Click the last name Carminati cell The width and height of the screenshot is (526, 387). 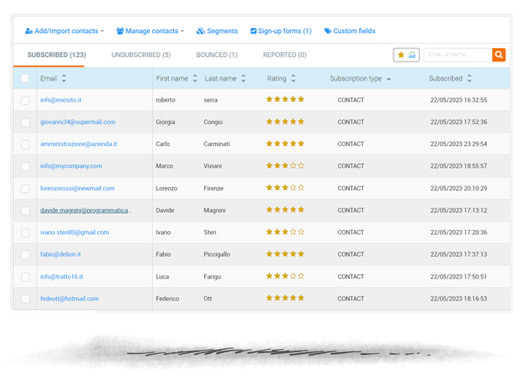tap(217, 144)
